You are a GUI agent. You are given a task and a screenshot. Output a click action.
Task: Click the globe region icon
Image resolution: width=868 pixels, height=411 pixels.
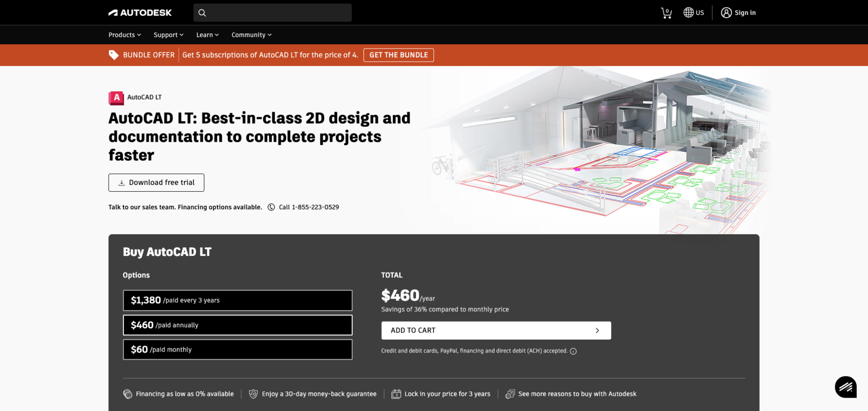click(x=688, y=12)
